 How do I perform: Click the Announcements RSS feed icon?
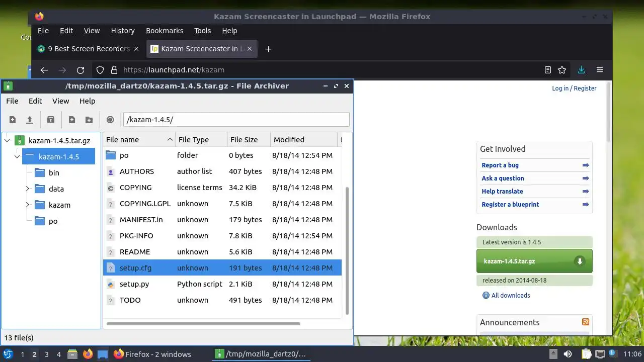(586, 322)
